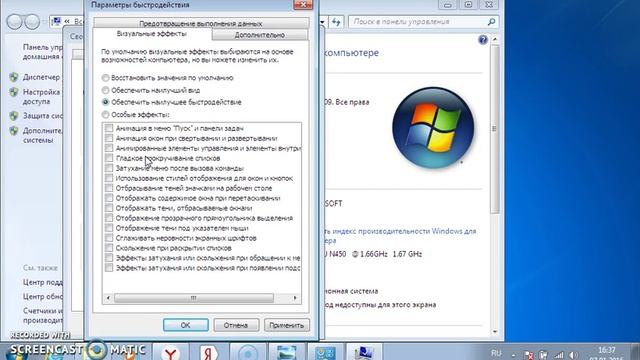Switch to 'Дополнительно' tab

pyautogui.click(x=260, y=35)
